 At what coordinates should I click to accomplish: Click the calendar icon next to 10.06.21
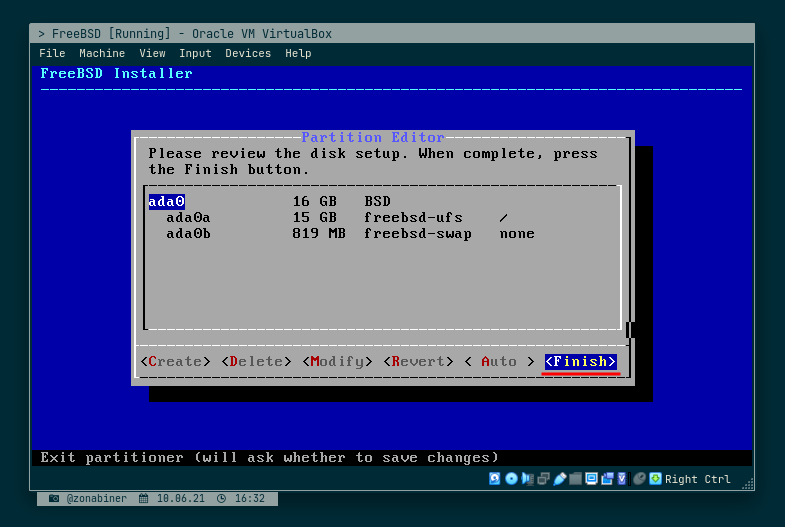pyautogui.click(x=144, y=498)
